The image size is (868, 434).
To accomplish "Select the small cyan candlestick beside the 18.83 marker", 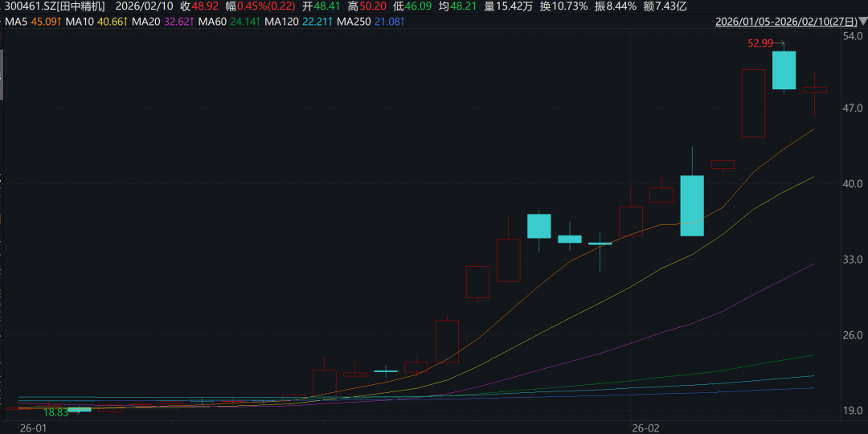I will click(x=79, y=410).
